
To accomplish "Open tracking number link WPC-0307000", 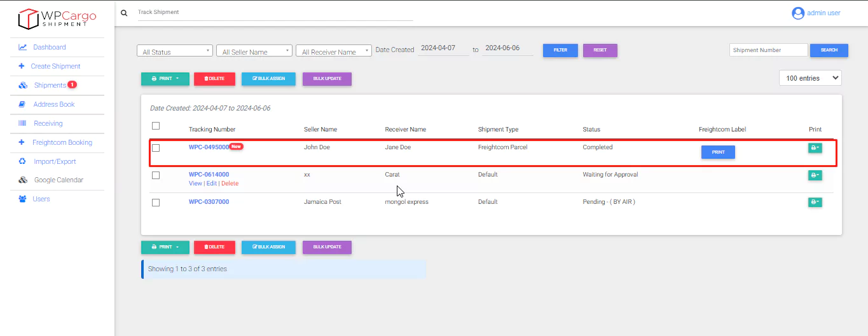I will click(x=209, y=202).
